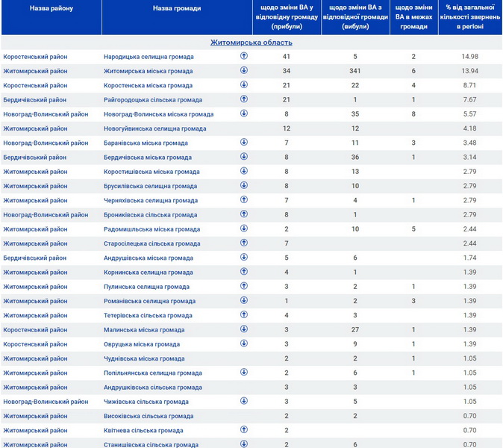Follow the Новогуйвинська селищна громада link

154,128
